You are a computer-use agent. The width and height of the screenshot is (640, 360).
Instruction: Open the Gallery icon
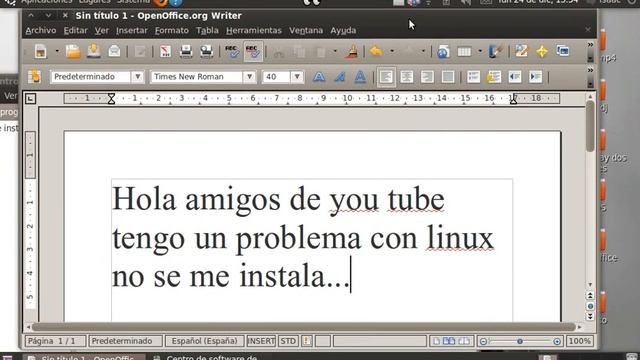pos(563,51)
